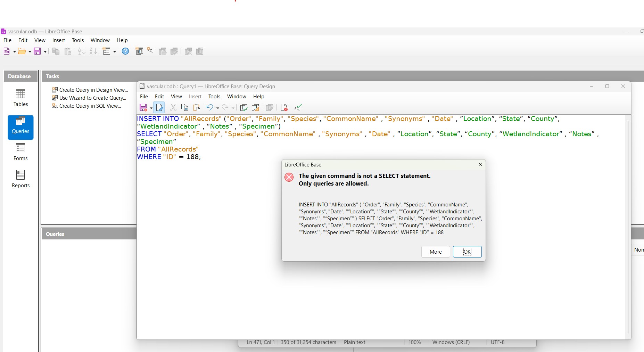Click the Run SQL command directly icon

[x=298, y=108]
